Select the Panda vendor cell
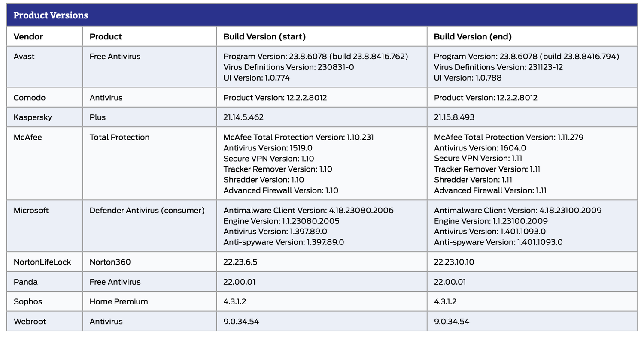The height and width of the screenshot is (337, 644). (x=26, y=282)
